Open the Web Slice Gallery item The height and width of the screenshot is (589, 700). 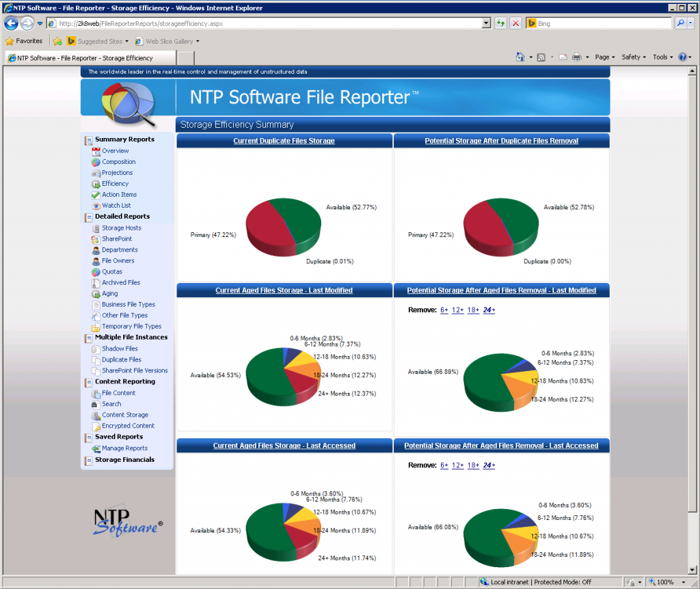tap(167, 42)
